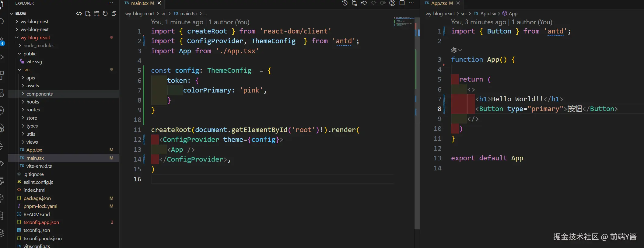The height and width of the screenshot is (248, 644).
Task: Click the AI sparkle icon above function App
Action: point(454,50)
